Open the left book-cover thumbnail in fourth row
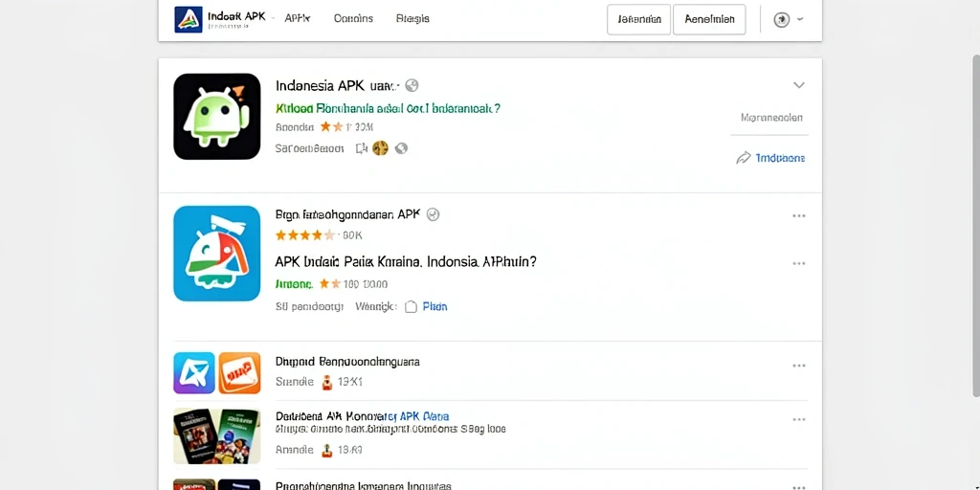Screen dimensions: 980x490 [x=194, y=436]
